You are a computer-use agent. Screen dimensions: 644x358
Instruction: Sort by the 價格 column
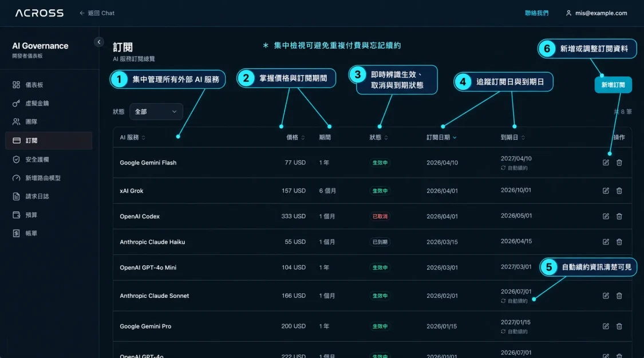(x=295, y=137)
